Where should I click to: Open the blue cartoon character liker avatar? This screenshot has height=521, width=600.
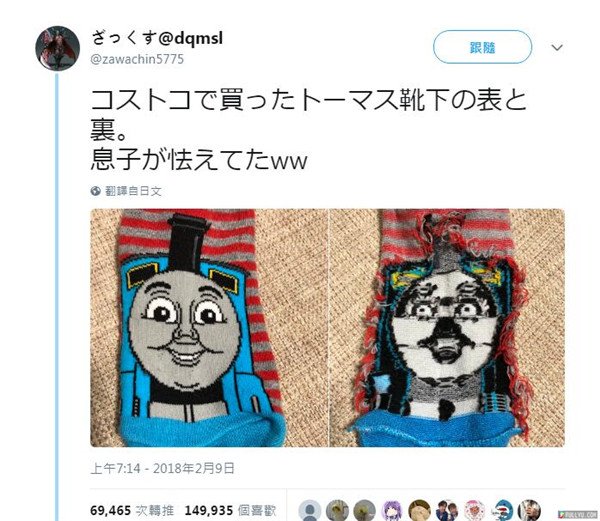click(x=502, y=511)
